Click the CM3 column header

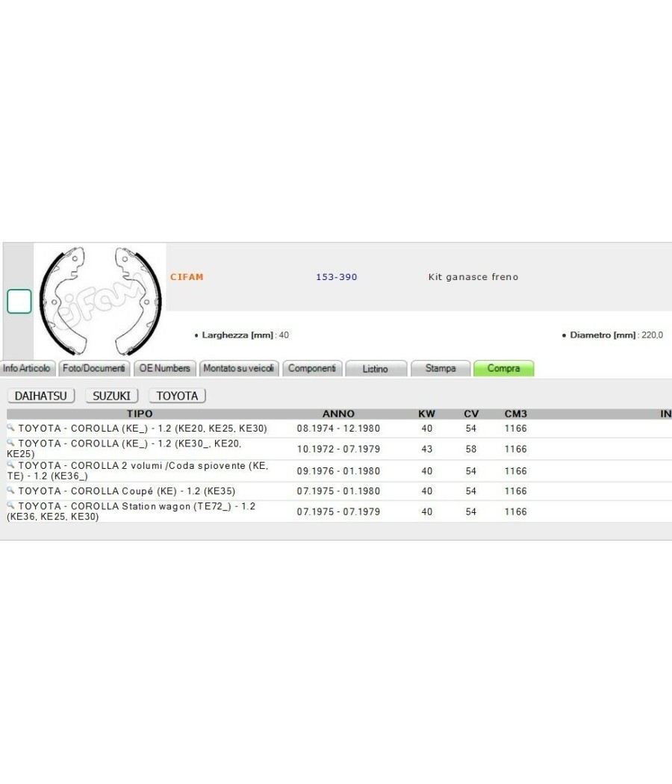tap(515, 414)
